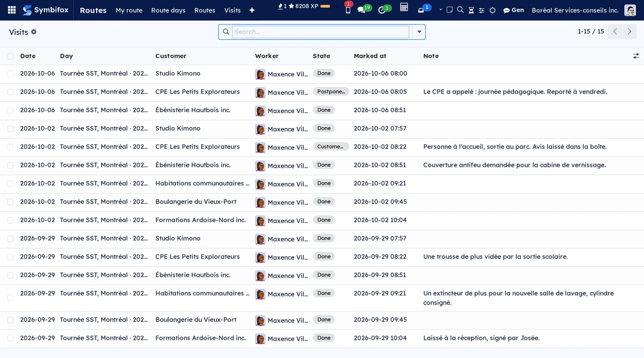Sort table by State column
Screen dimensions: 644x358
pyautogui.click(x=321, y=56)
